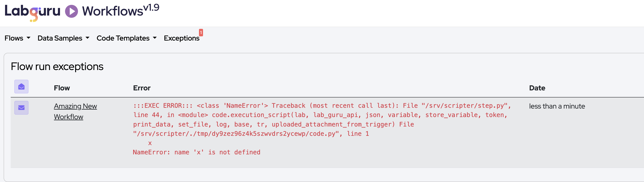Viewport: 644px width, 182px height.
Task: Click the Flow column header
Action: point(62,88)
